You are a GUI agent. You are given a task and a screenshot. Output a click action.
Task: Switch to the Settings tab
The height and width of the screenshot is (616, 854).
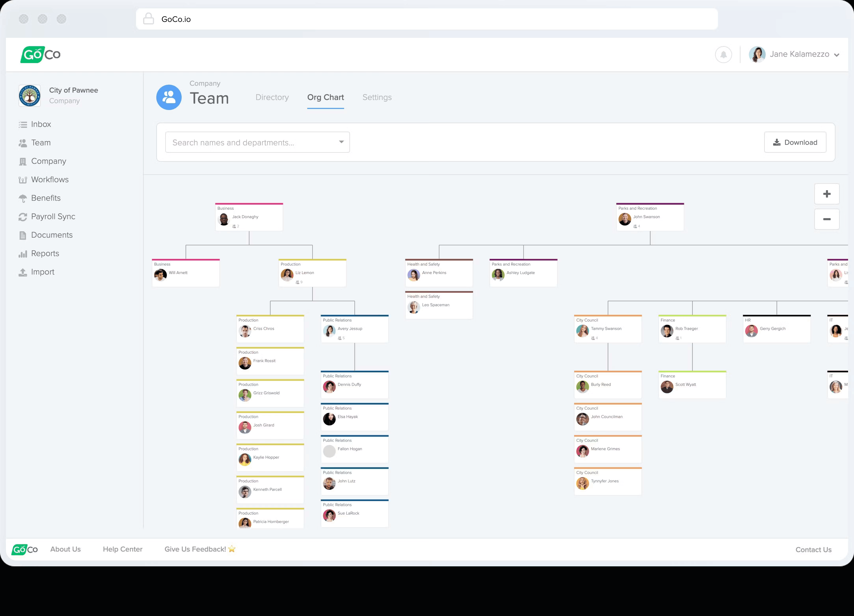[x=377, y=97]
